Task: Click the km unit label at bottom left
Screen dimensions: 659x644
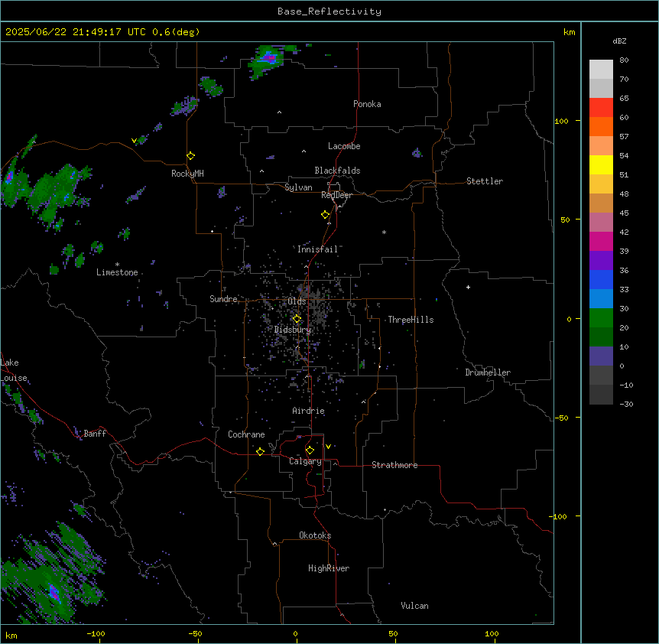Action: coord(11,635)
